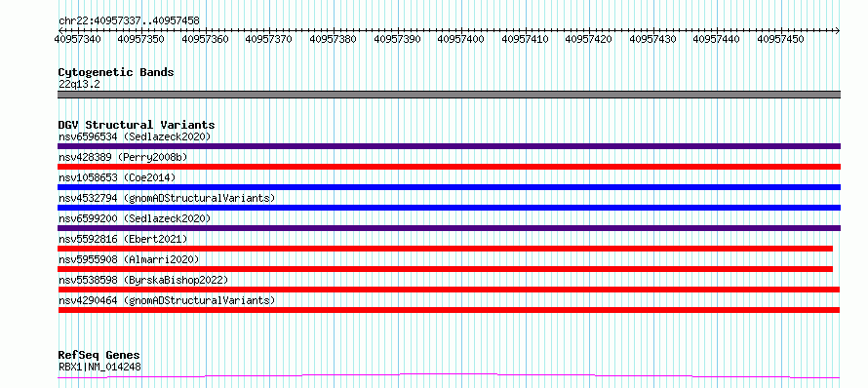Select the nsv4290464 (gnomADStructuralVariants) label

click(167, 300)
